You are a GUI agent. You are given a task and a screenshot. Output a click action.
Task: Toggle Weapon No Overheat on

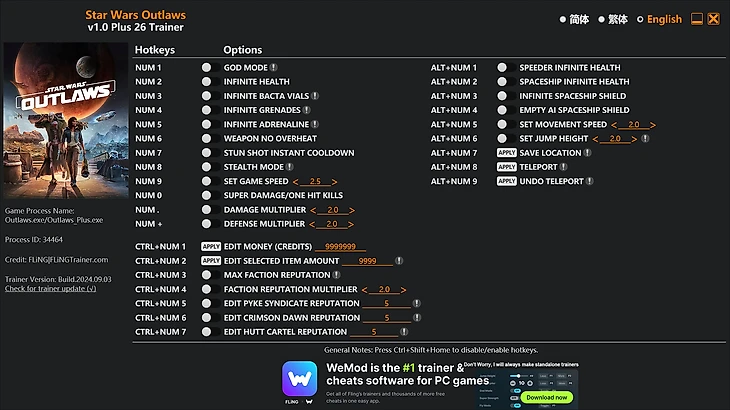207,138
